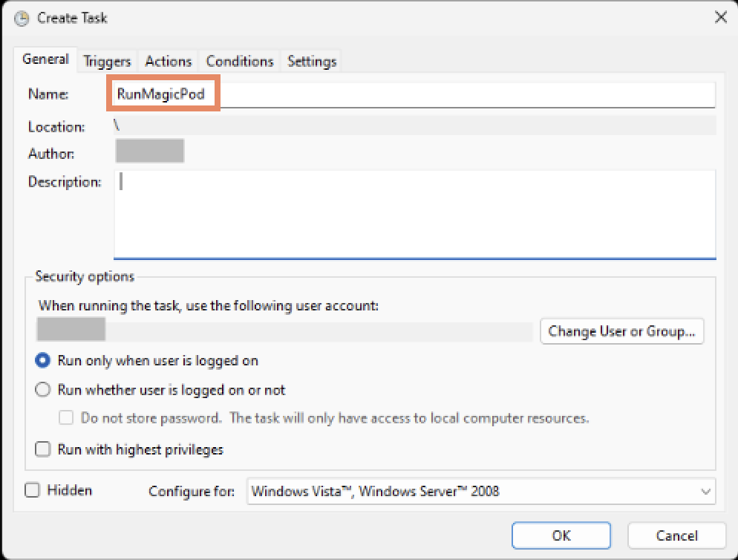Go to the Conditions tab

coord(240,61)
